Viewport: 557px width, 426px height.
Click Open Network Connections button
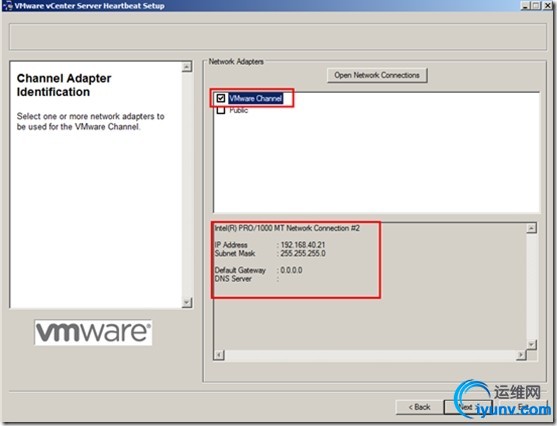click(377, 75)
